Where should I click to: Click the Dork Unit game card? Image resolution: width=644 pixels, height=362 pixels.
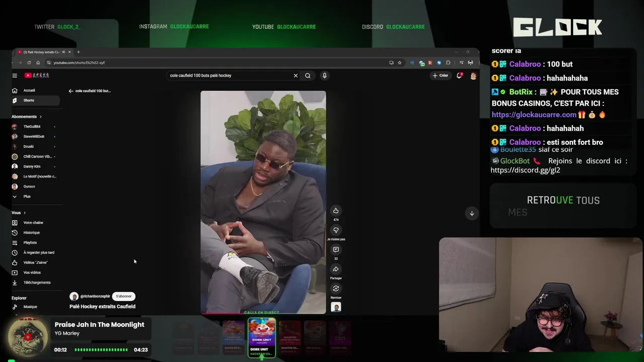[x=262, y=338]
